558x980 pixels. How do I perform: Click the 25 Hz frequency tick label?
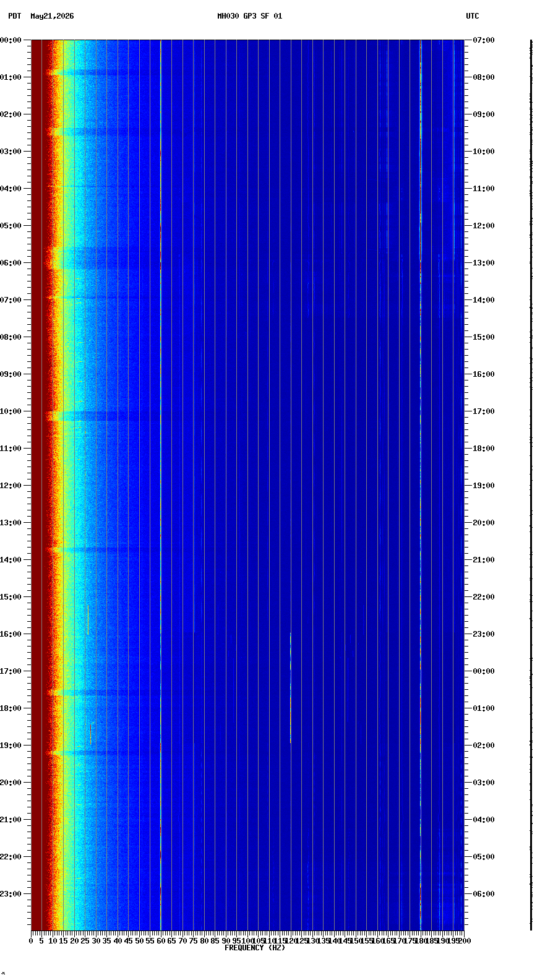pos(85,941)
